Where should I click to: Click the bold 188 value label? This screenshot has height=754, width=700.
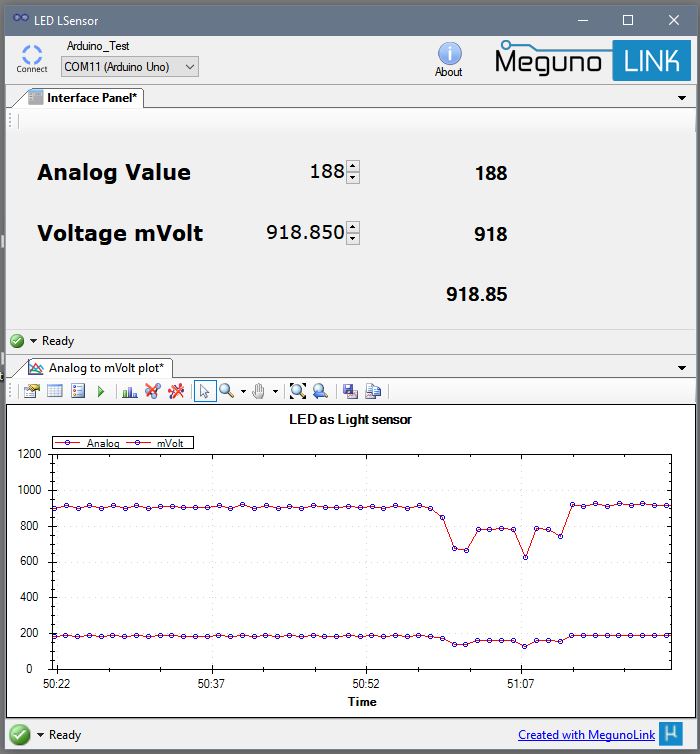[x=491, y=173]
